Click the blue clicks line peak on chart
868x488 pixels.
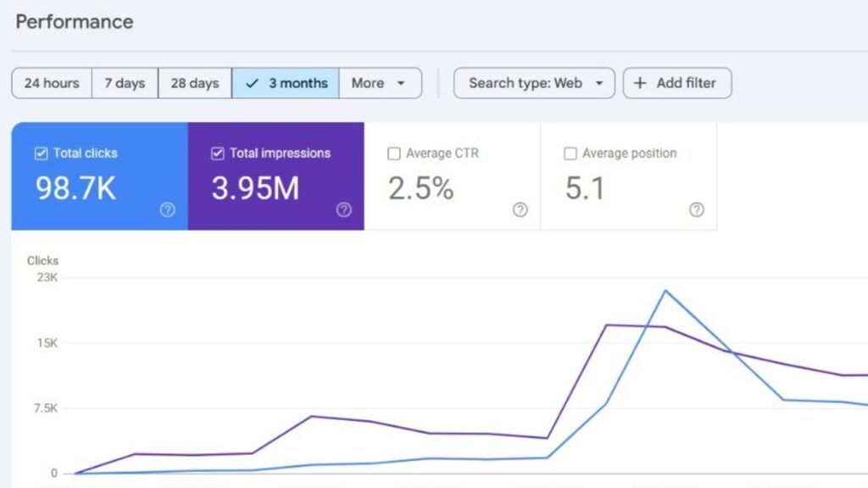pyautogui.click(x=665, y=291)
